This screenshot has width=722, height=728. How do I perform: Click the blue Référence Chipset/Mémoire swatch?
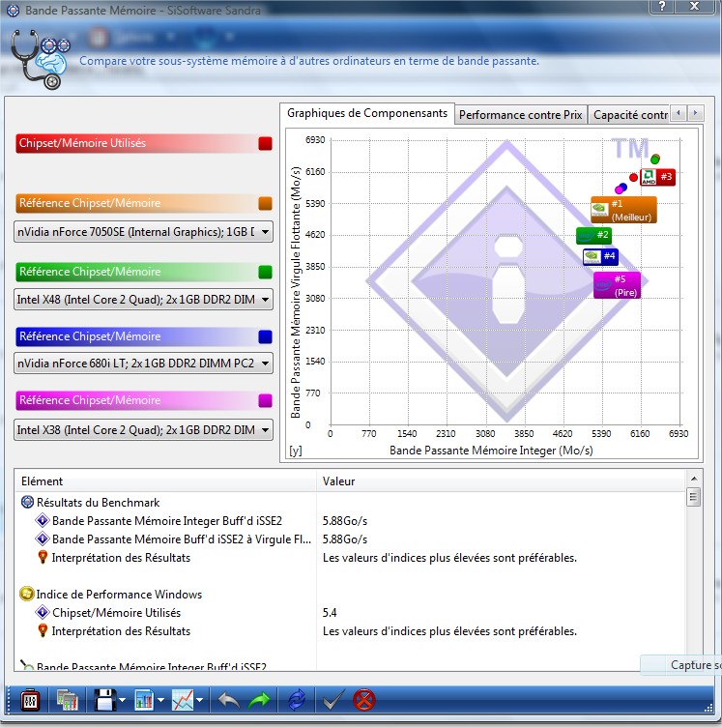[x=265, y=336]
